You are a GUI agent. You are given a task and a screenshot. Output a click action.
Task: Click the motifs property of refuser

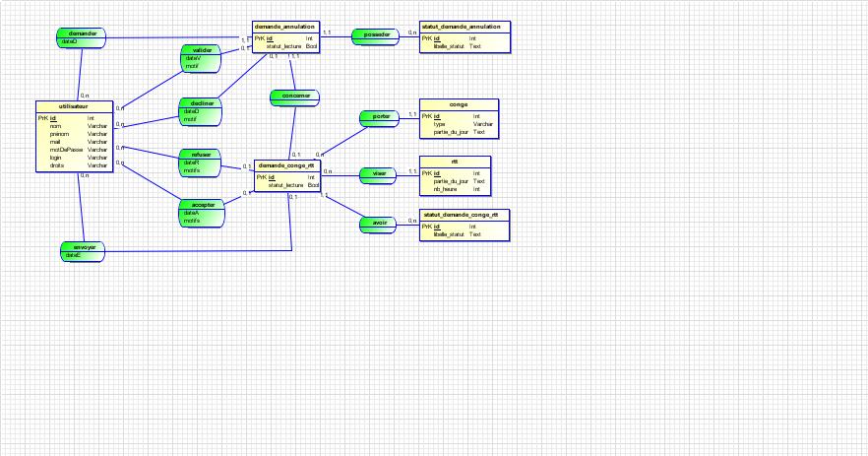click(192, 170)
